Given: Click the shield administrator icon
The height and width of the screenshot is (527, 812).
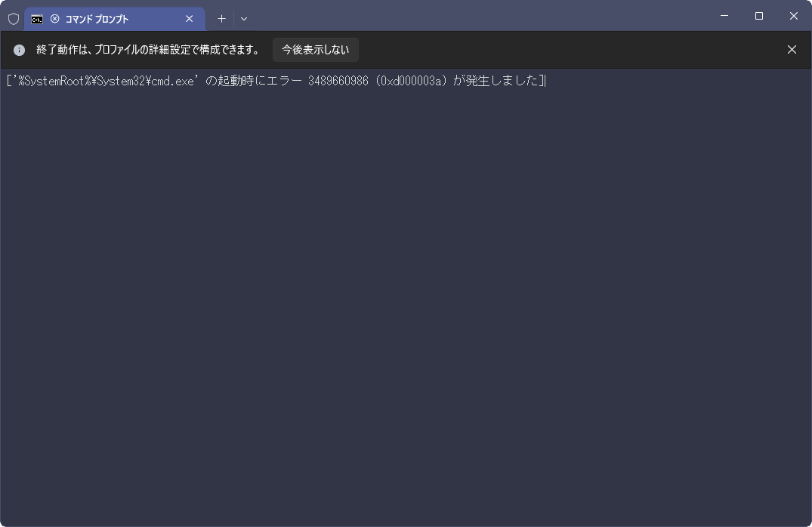Looking at the screenshot, I should tap(14, 19).
